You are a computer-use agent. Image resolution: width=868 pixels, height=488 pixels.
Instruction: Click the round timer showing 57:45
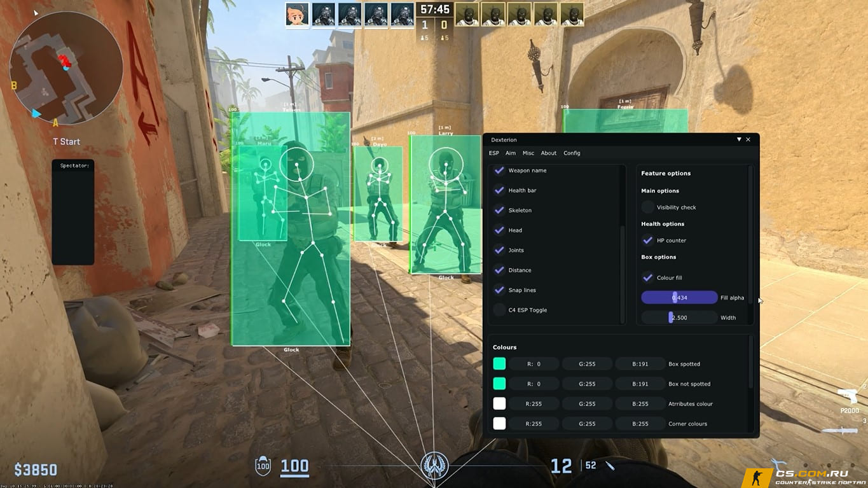point(435,10)
